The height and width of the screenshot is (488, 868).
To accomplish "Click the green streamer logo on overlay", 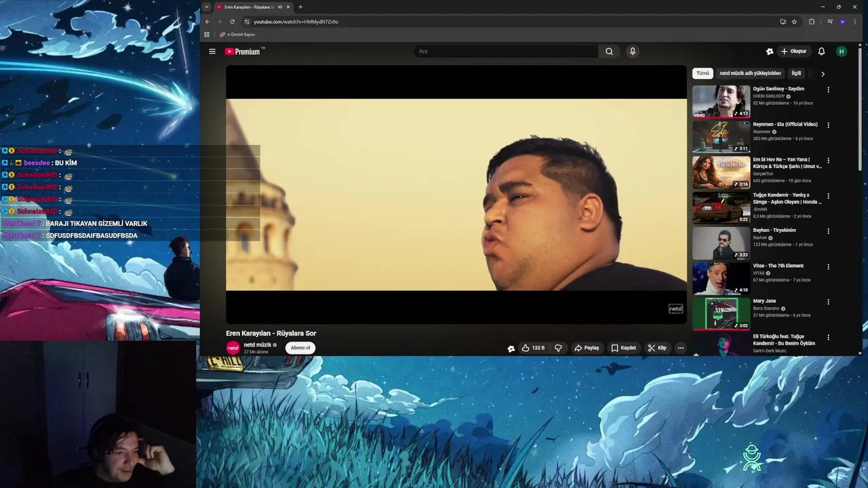I will [751, 458].
